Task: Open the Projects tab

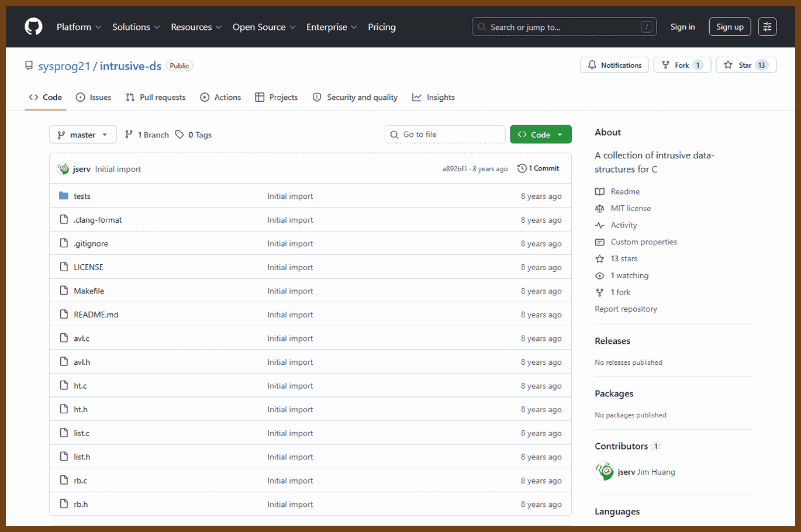Action: [277, 98]
